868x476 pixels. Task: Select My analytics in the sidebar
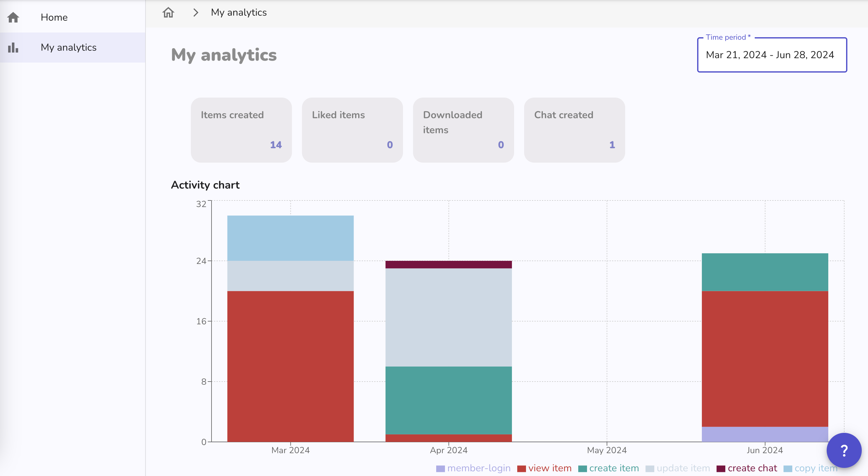pos(69,48)
